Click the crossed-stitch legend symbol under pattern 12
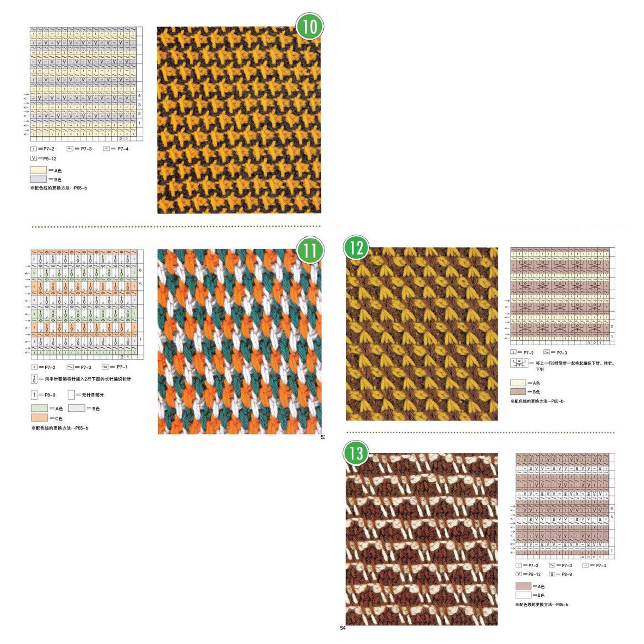Image resolution: width=644 pixels, height=644 pixels. click(519, 363)
